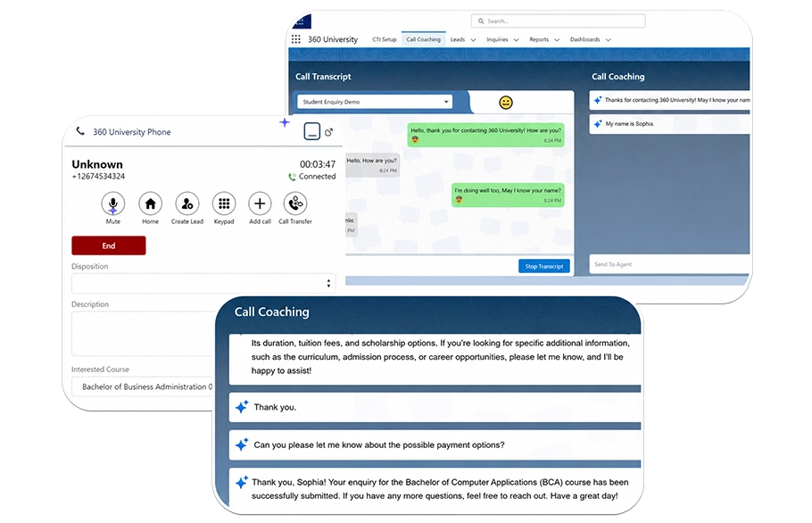Click sparkle icon beside payment options question

tap(242, 444)
